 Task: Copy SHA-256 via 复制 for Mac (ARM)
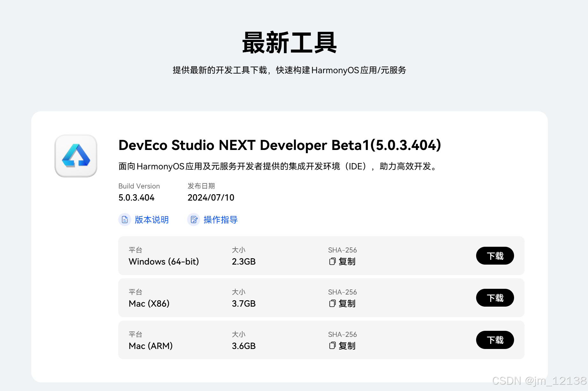pyautogui.click(x=347, y=345)
